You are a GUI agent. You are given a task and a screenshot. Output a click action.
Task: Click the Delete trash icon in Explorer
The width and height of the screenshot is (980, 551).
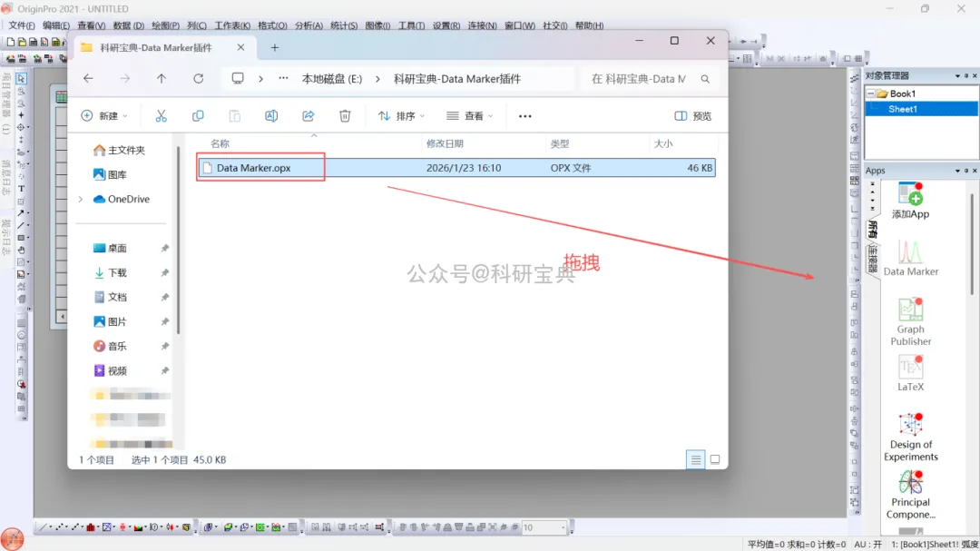click(345, 115)
